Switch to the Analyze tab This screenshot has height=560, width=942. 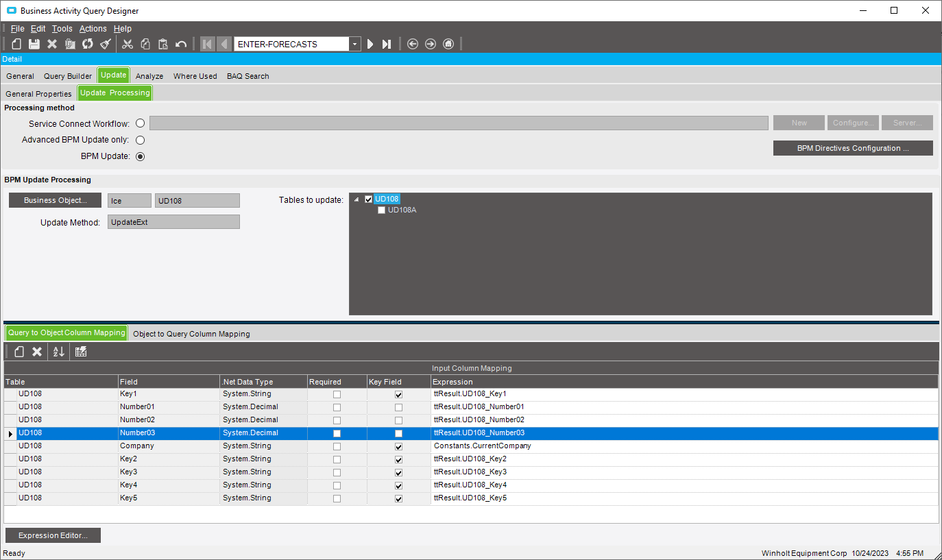149,76
